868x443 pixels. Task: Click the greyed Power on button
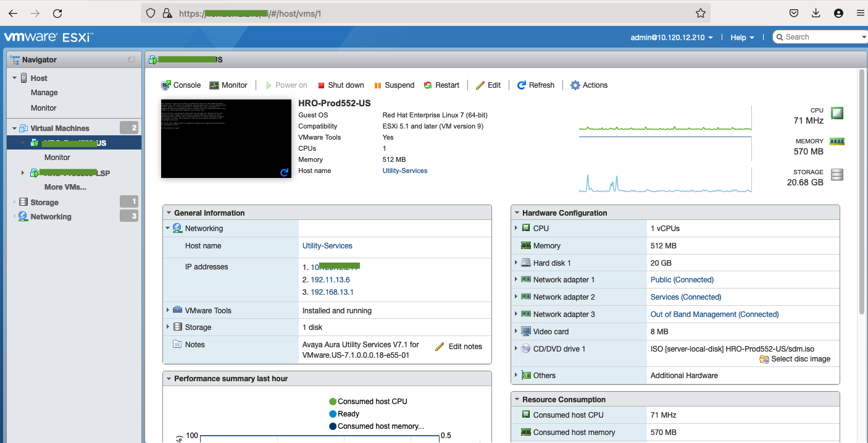click(286, 85)
